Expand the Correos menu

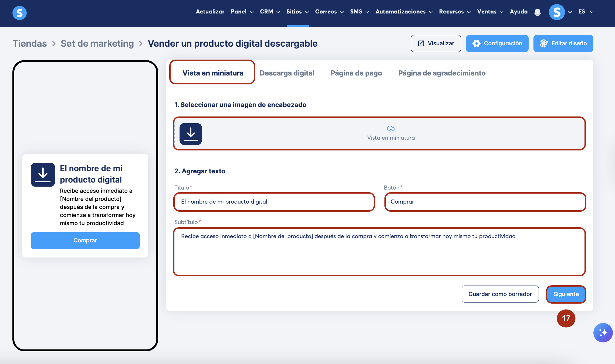tap(329, 12)
